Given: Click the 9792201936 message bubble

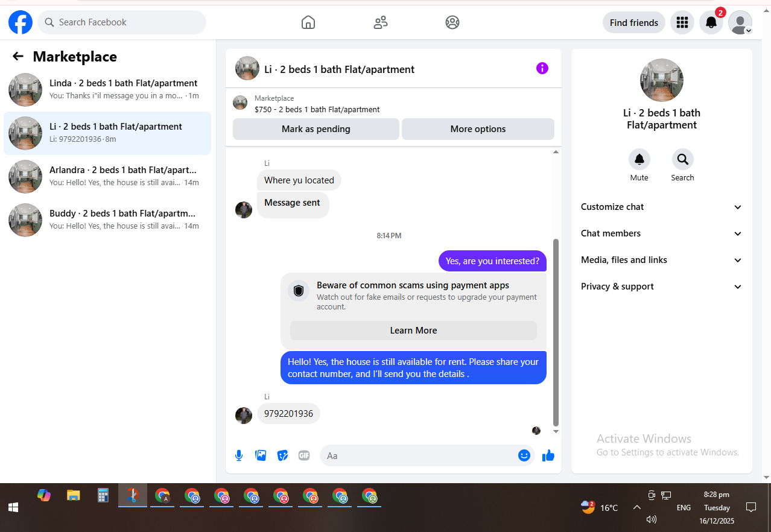Looking at the screenshot, I should tap(288, 414).
